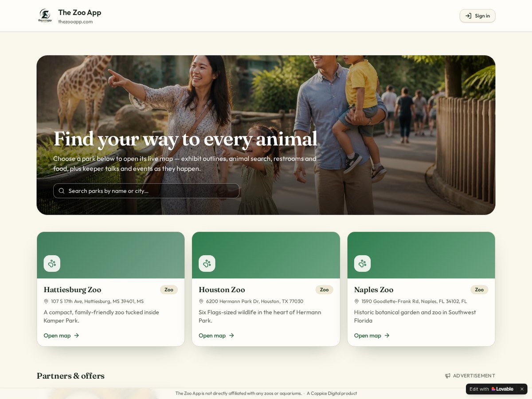The width and height of the screenshot is (532, 399).
Task: Click the Hattiesburg Zoo title
Action: (x=72, y=289)
